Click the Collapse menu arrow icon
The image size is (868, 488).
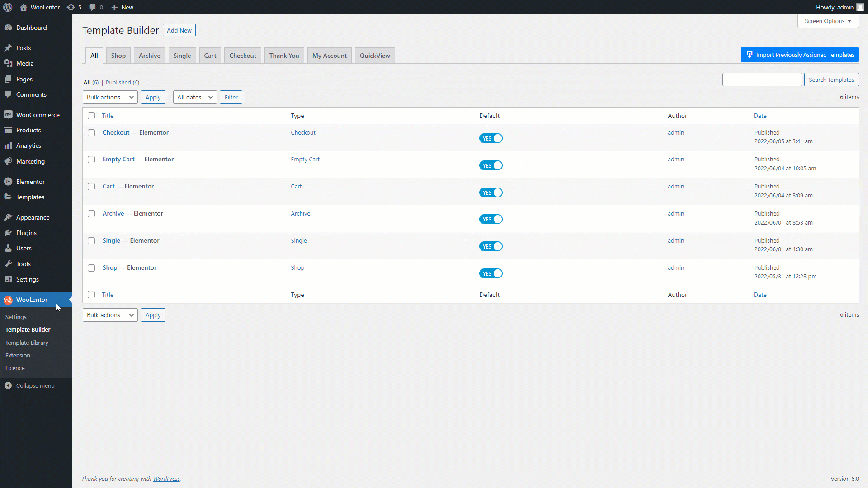click(x=8, y=385)
